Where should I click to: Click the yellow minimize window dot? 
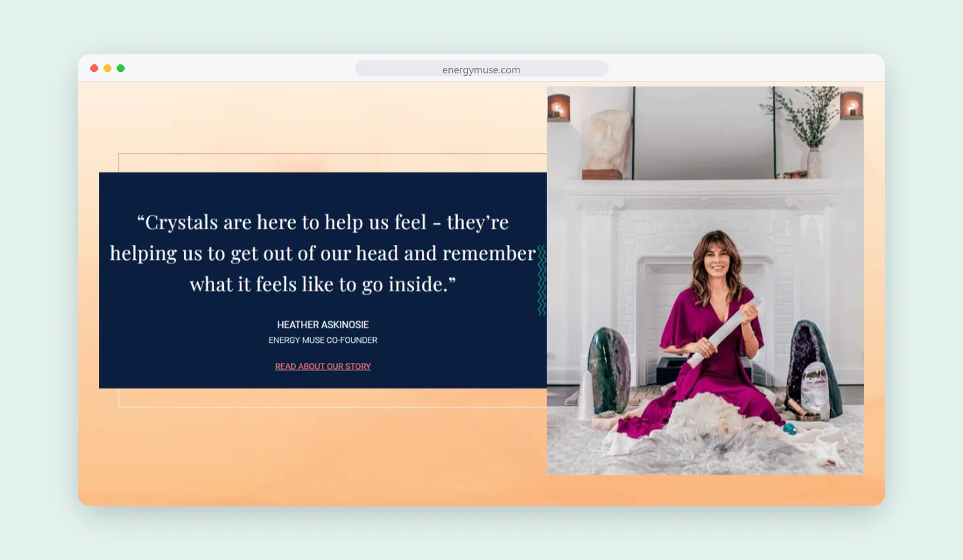107,68
